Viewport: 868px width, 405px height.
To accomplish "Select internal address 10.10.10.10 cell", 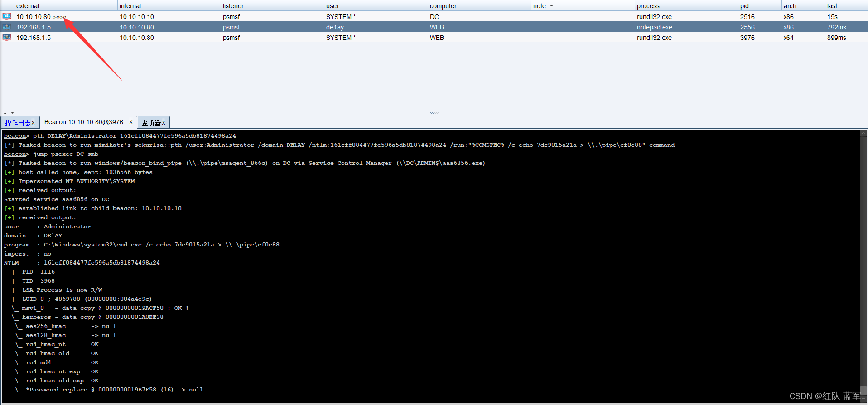I will [137, 17].
